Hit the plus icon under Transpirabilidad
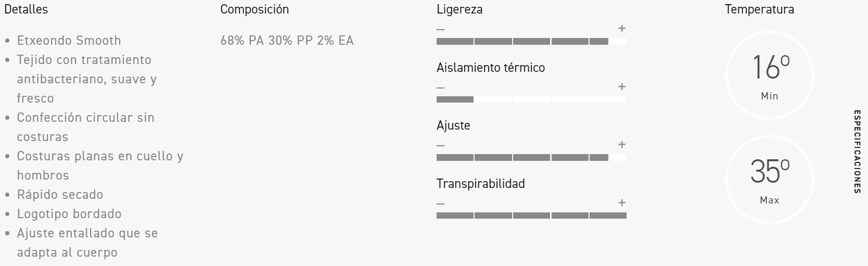868x266 pixels. point(622,203)
